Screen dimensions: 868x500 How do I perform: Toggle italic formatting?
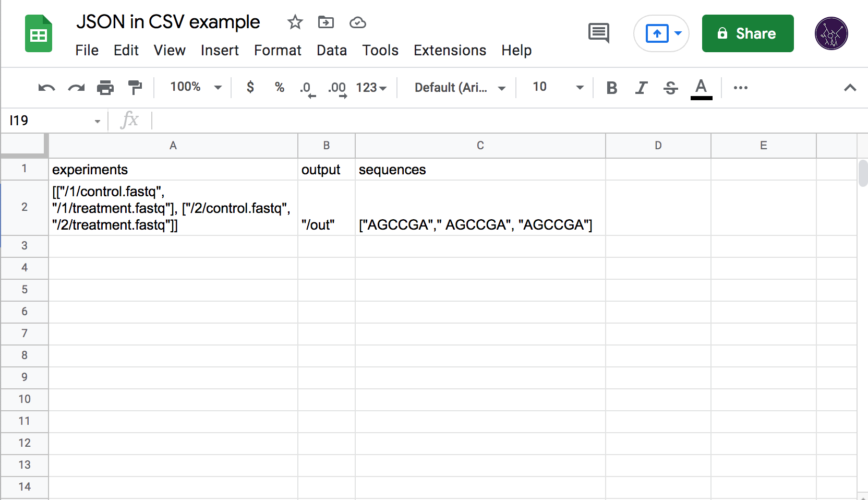(x=641, y=87)
